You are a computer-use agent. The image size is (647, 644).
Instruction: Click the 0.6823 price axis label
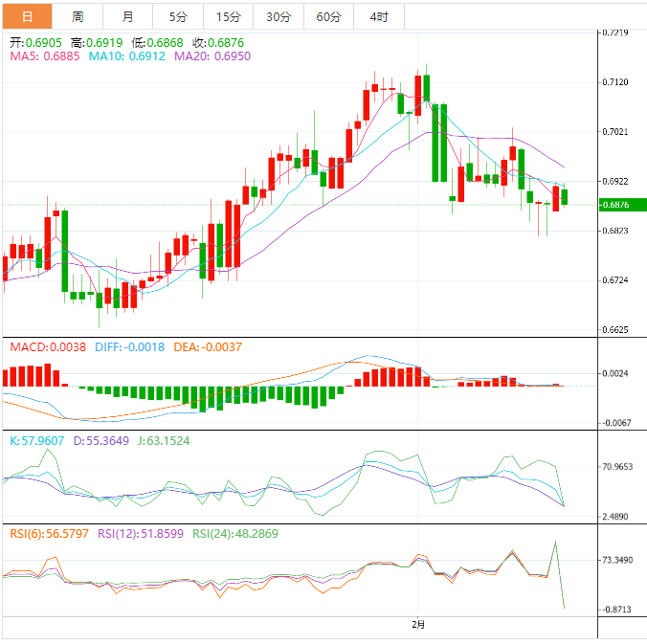pos(615,231)
